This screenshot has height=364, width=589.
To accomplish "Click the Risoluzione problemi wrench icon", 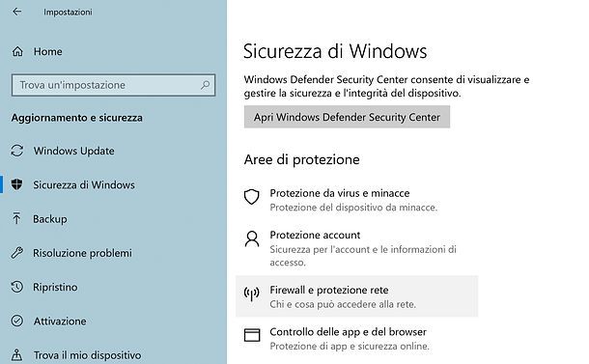I will [x=17, y=253].
